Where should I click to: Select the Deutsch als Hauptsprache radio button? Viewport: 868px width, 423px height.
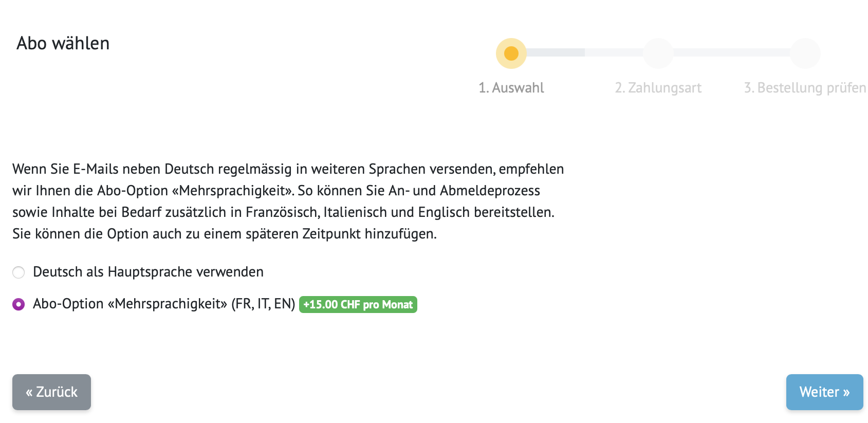19,272
